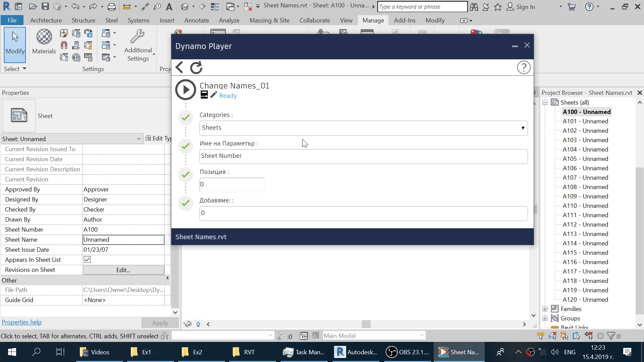This screenshot has height=362, width=644.
Task: Open the Categories dropdown showing Sheets
Action: tap(363, 128)
